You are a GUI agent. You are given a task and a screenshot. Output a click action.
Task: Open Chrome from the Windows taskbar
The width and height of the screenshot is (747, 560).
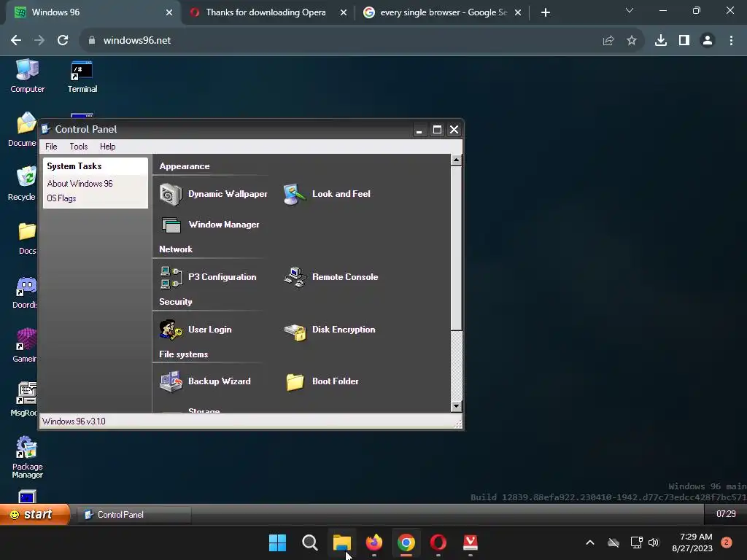(406, 542)
